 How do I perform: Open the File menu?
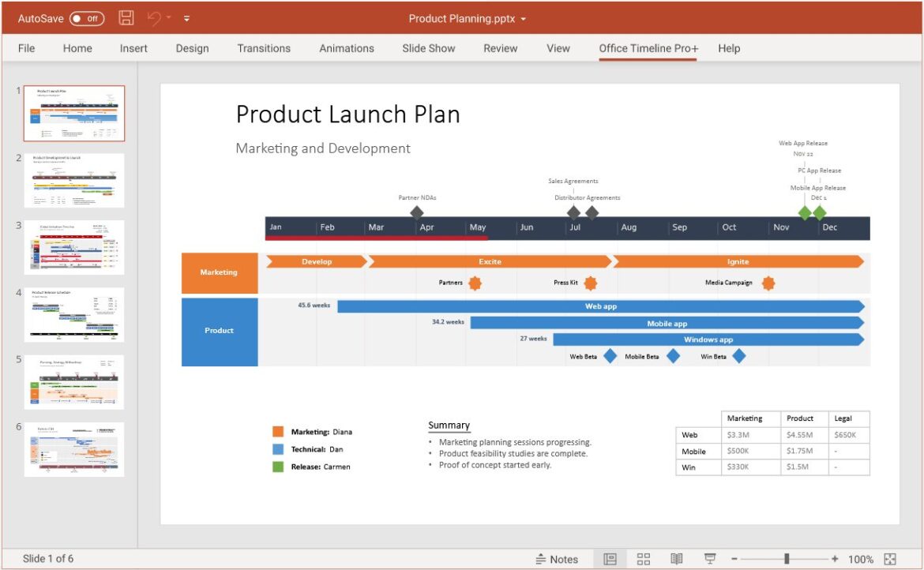[x=26, y=48]
